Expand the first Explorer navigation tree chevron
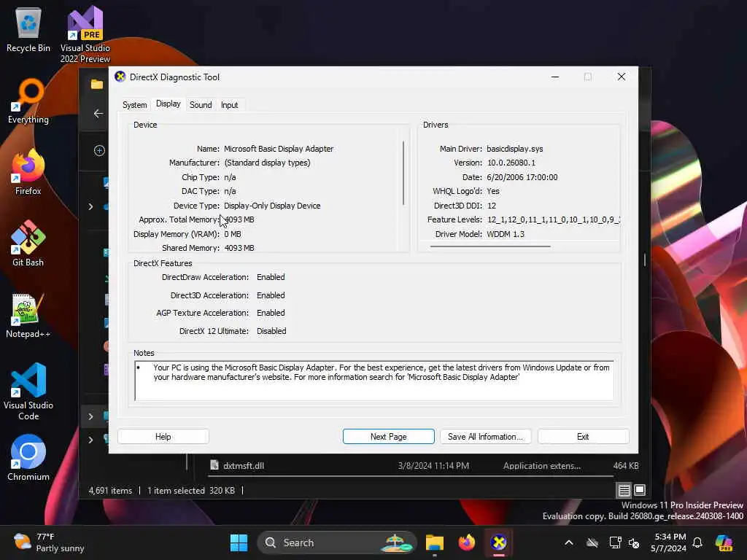 point(90,206)
